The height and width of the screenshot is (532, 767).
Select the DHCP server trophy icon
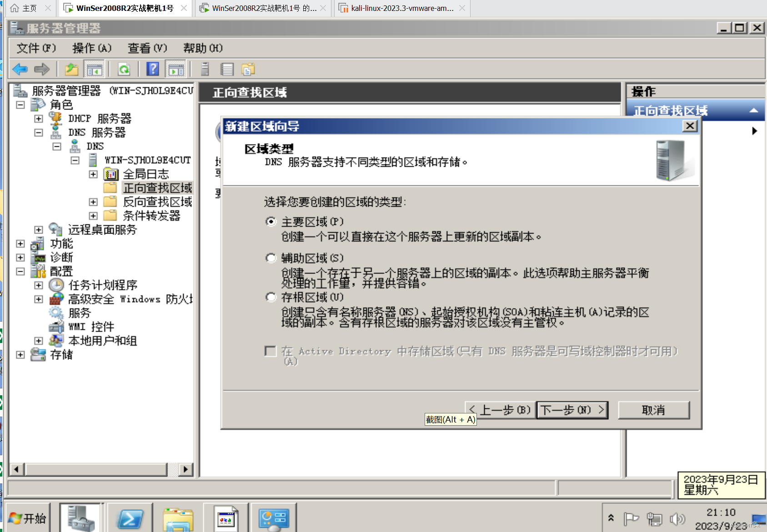(x=56, y=119)
